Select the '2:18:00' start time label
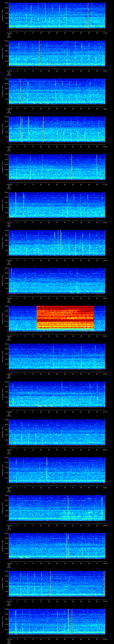The image size is (114, 644). click(9, 109)
